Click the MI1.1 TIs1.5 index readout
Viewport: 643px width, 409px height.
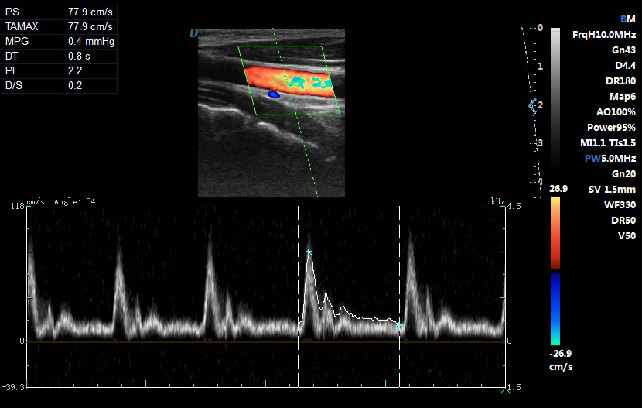[608, 143]
